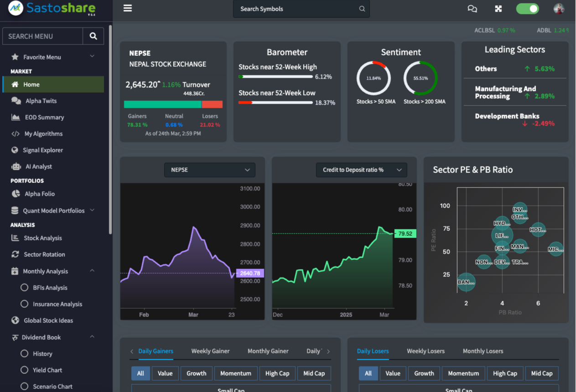This screenshot has height=392, width=576.
Task: Click Momentum filter under Daily Gainers
Action: coord(236,373)
